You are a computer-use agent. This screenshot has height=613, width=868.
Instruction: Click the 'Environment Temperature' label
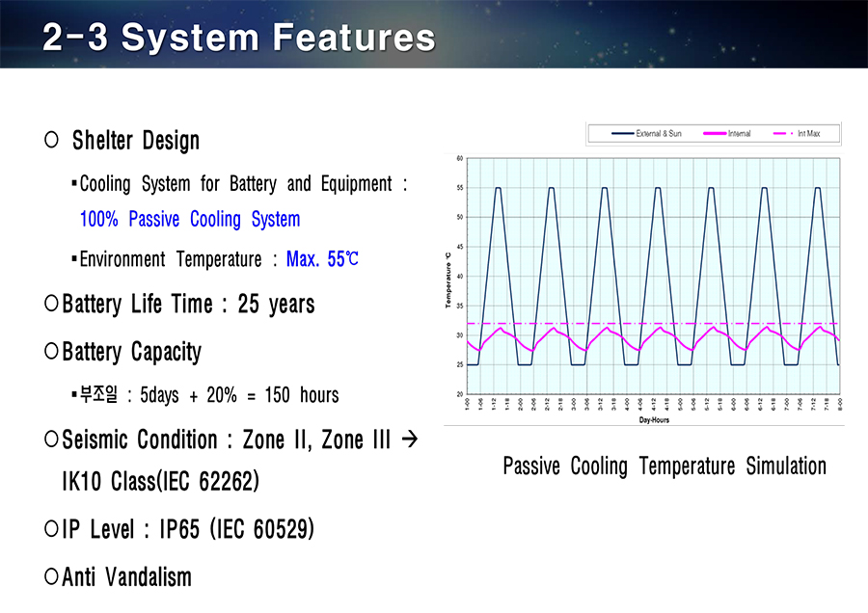pyautogui.click(x=171, y=259)
